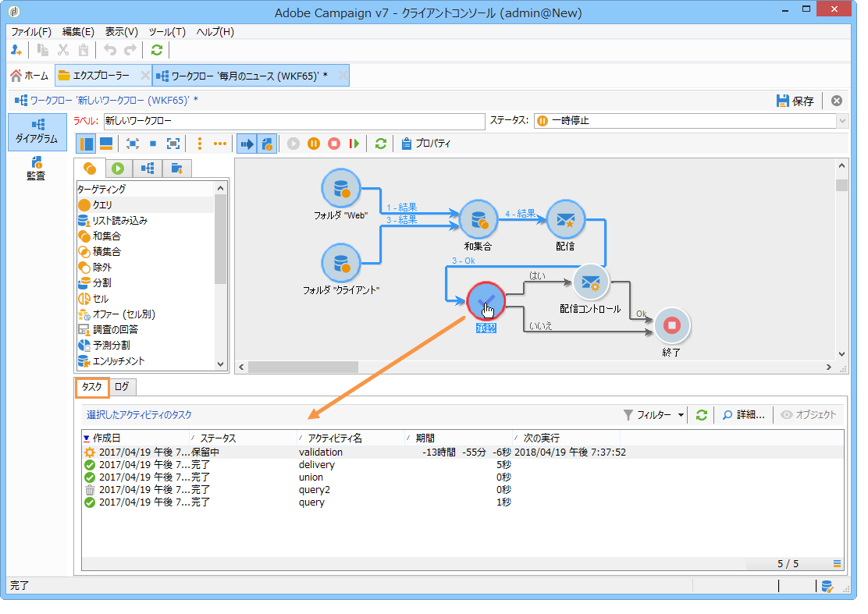The width and height of the screenshot is (868, 614).
Task: Expand the フィルター filter dropdown arrow
Action: [681, 415]
